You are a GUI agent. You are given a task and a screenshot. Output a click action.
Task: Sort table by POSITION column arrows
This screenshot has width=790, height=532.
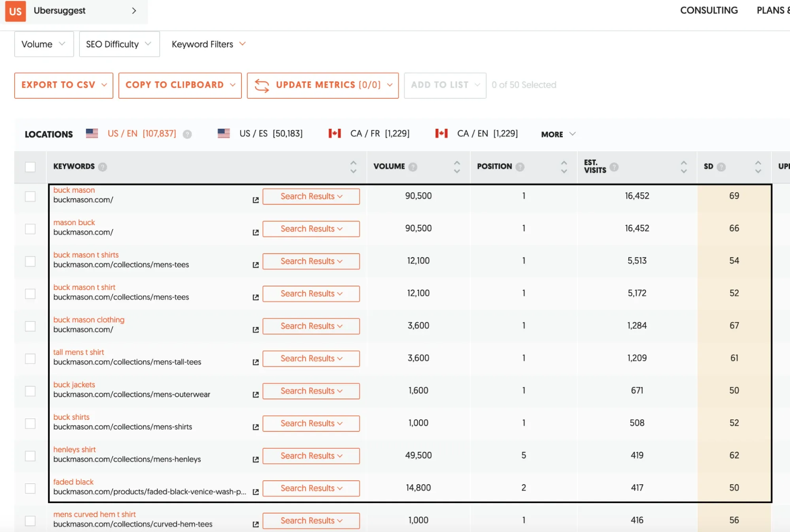point(564,167)
